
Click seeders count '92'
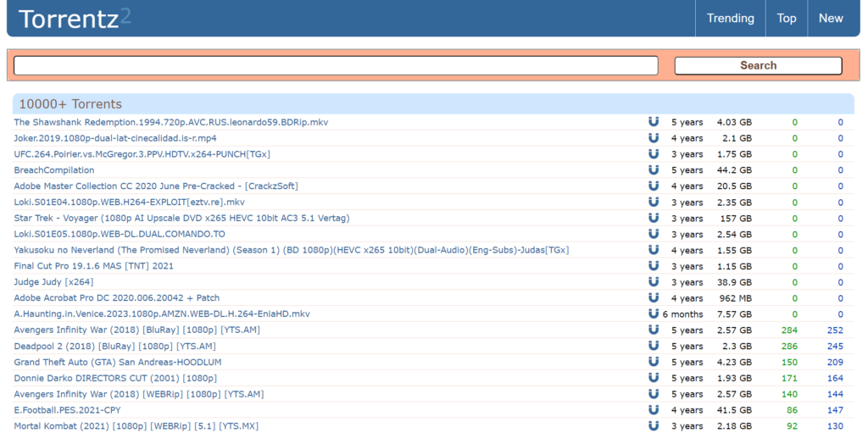[793, 426]
